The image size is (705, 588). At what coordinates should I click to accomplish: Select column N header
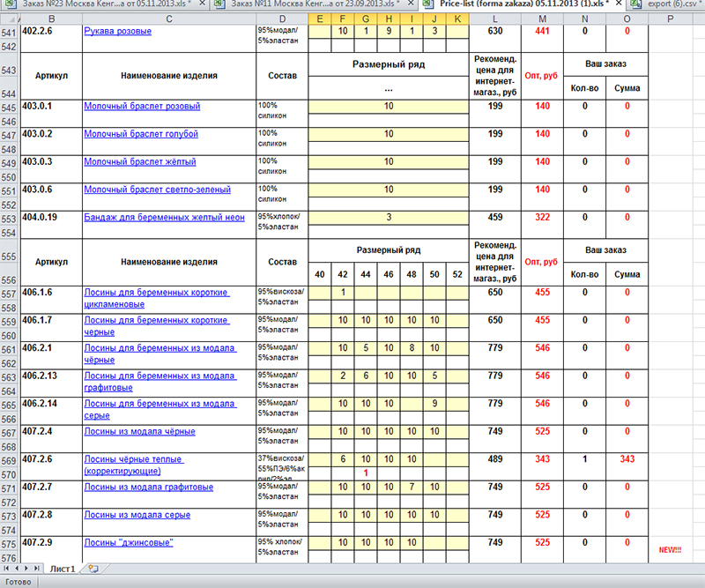[584, 19]
